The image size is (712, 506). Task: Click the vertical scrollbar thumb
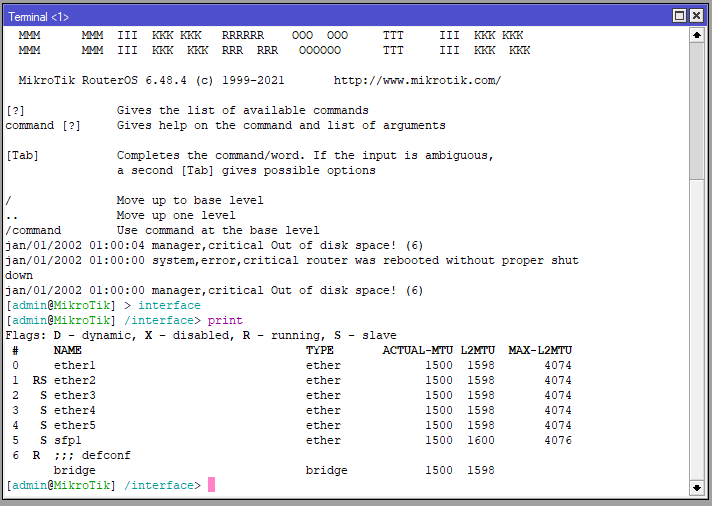click(697, 111)
